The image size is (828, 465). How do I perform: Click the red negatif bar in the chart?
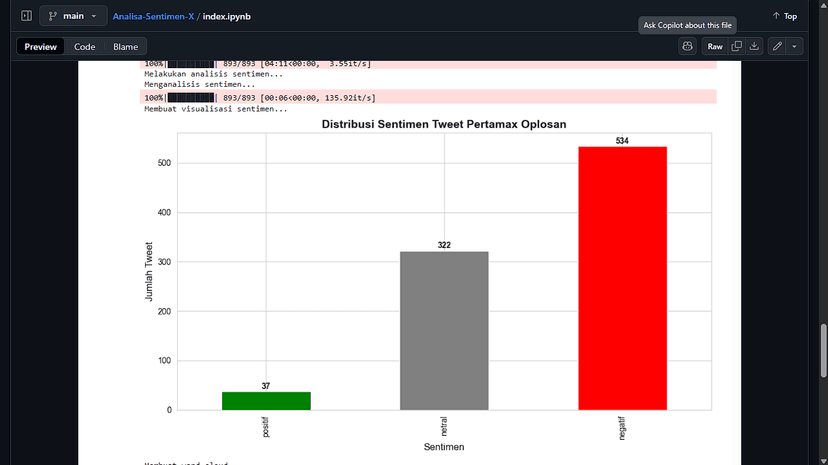623,278
